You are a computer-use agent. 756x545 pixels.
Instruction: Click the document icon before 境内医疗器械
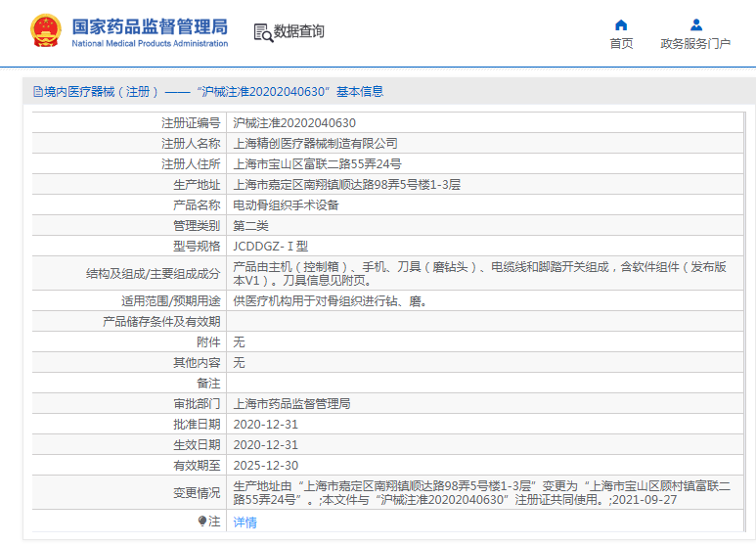pyautogui.click(x=37, y=91)
